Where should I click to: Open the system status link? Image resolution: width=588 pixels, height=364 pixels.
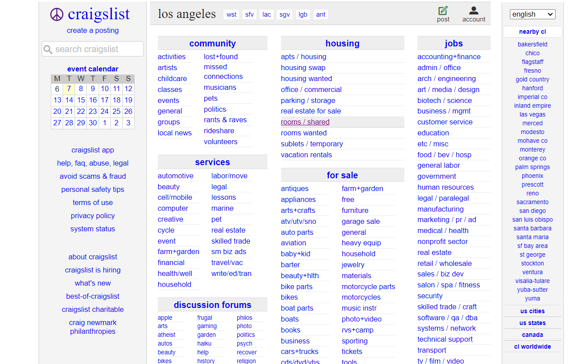pyautogui.click(x=93, y=229)
